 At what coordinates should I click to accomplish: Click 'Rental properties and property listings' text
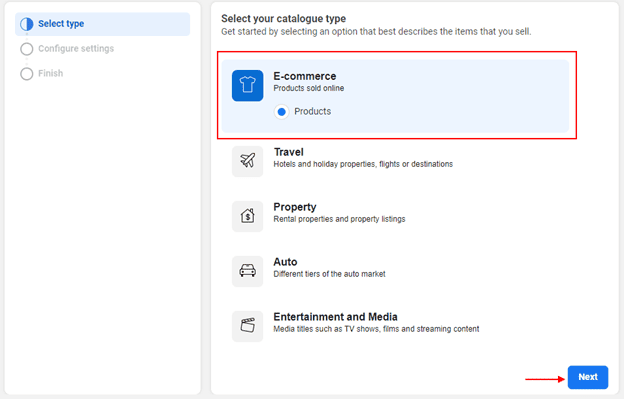[339, 219]
